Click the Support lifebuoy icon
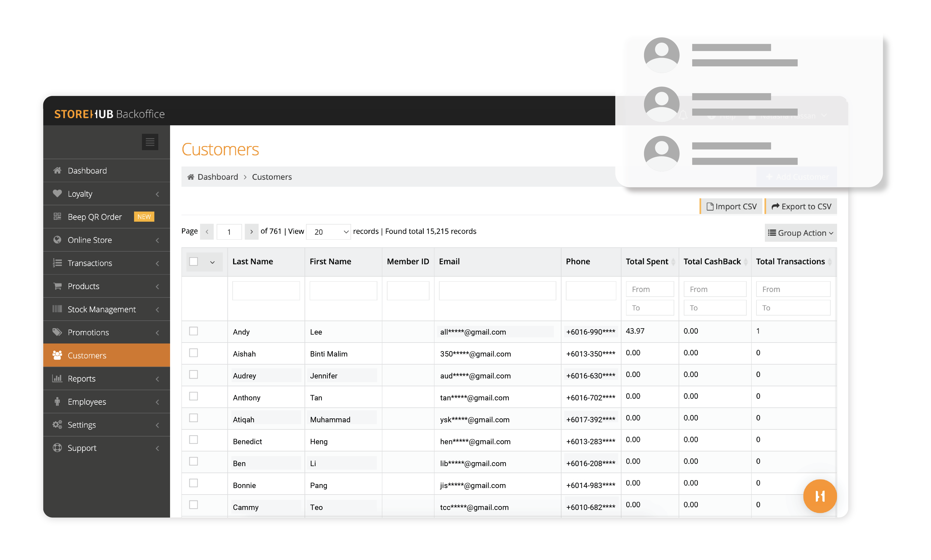The width and height of the screenshot is (931, 560). [57, 447]
